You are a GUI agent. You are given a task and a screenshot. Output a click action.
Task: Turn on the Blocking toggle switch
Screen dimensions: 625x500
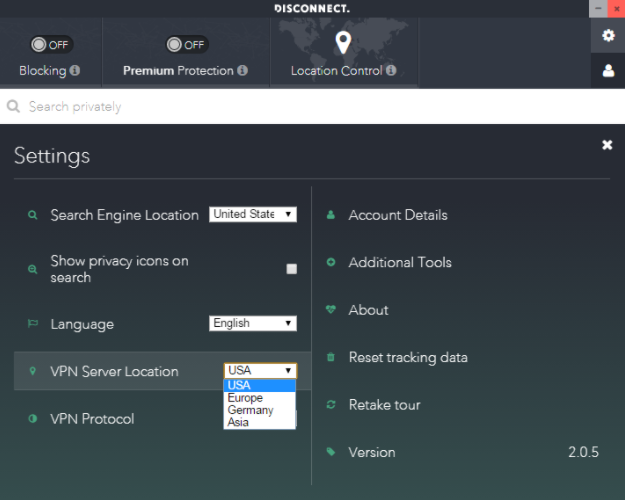pyautogui.click(x=50, y=45)
